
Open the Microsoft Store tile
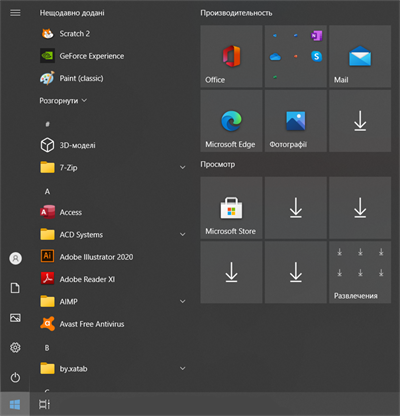[x=231, y=208]
